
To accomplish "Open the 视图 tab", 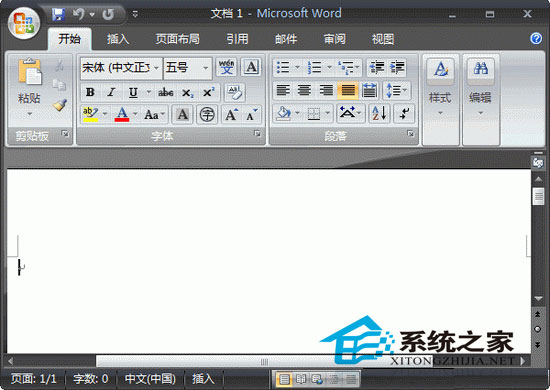I will click(x=383, y=39).
